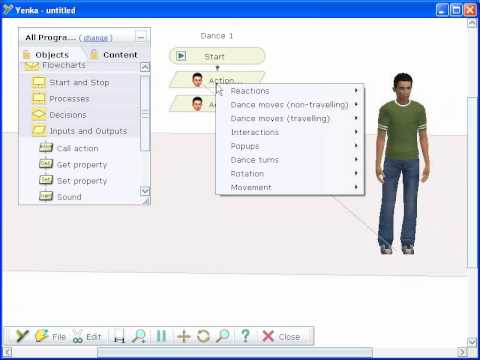This screenshot has width=480, height=360.
Task: Click the horizontal scrollbar thumb
Action: point(235,352)
